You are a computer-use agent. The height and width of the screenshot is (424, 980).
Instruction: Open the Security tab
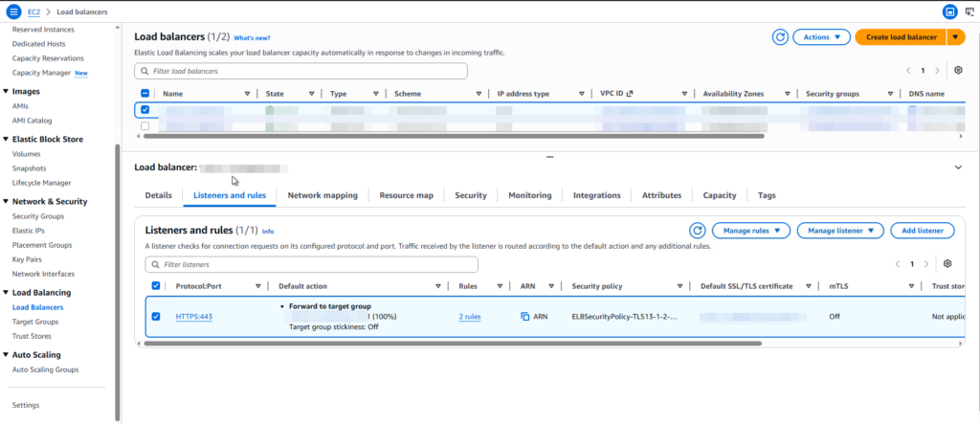tap(471, 195)
